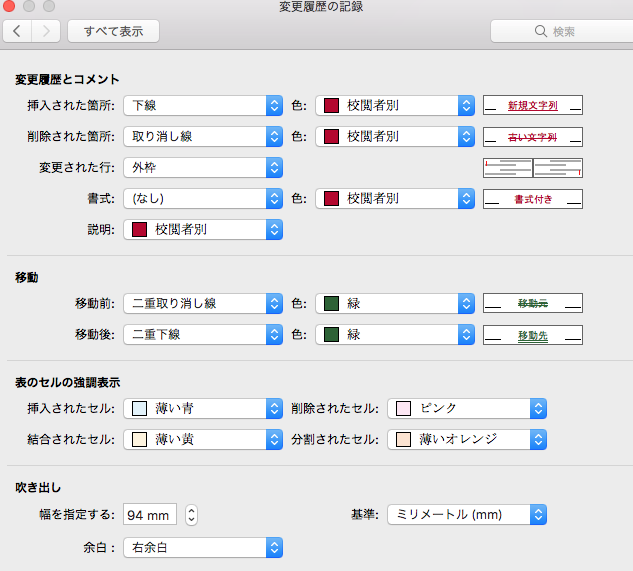This screenshot has height=571, width=633.
Task: Click the 移動先 preview box
Action: pos(533,335)
